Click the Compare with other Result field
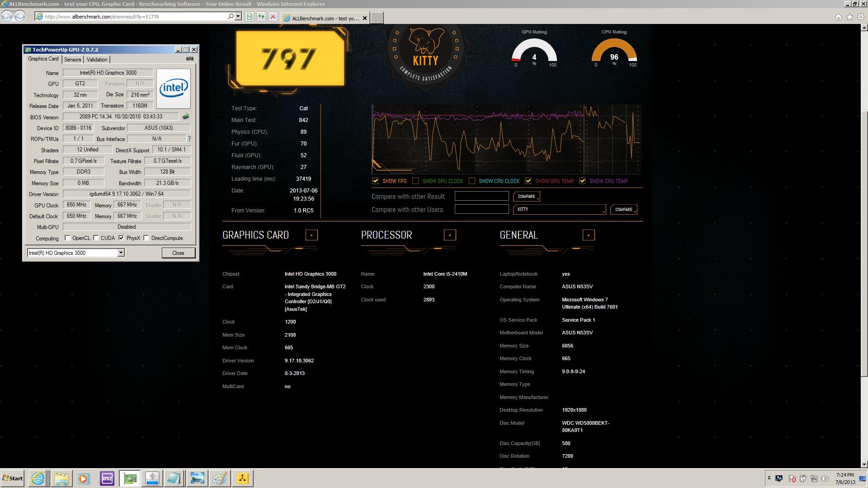Viewport: 868px width, 488px height. pos(481,196)
